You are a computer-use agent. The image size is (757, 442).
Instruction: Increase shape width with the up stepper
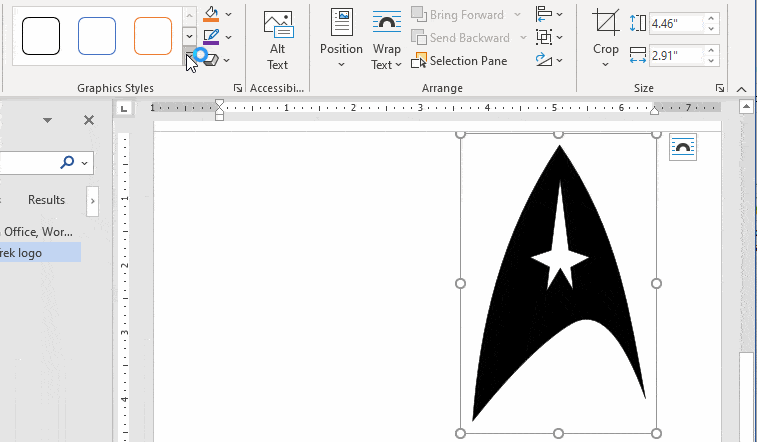711,48
